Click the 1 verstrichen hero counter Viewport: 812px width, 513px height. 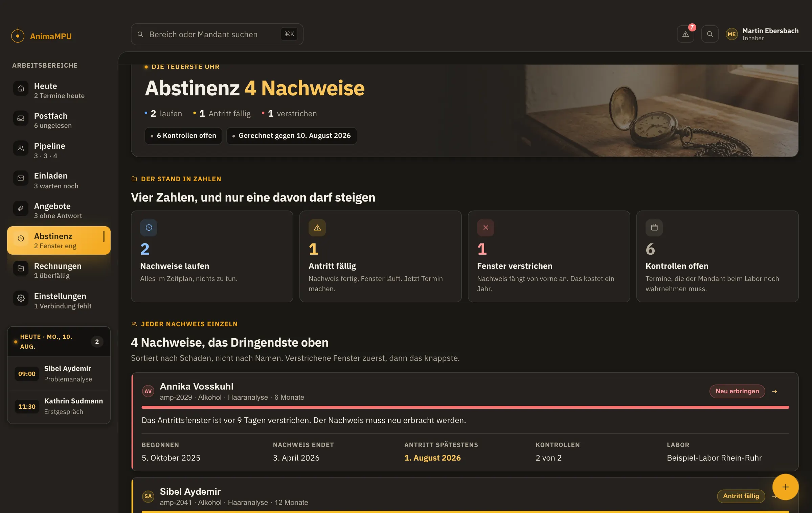[x=289, y=114]
